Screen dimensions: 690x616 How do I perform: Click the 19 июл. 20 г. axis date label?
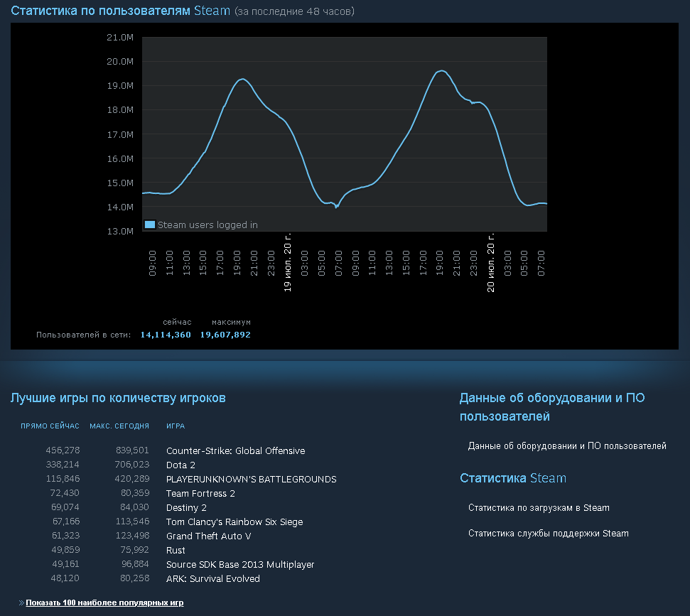(287, 262)
